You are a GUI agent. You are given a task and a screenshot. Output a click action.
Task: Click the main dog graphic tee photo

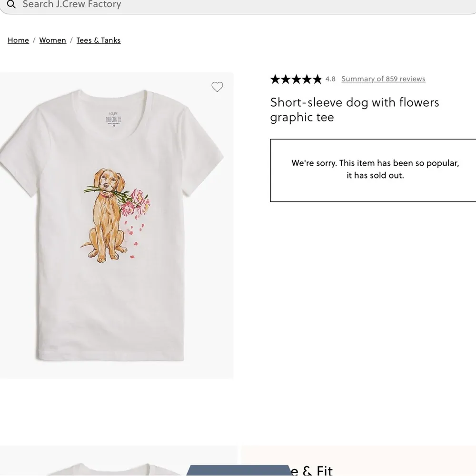(x=117, y=224)
